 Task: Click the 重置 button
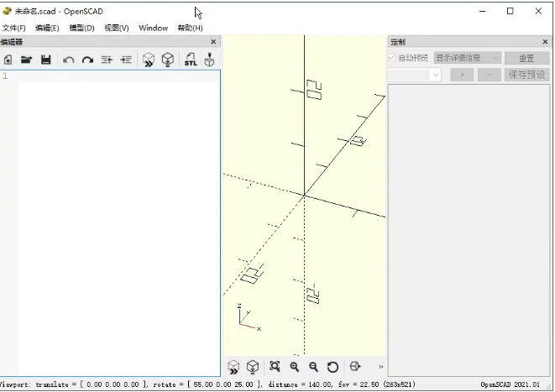coord(526,58)
